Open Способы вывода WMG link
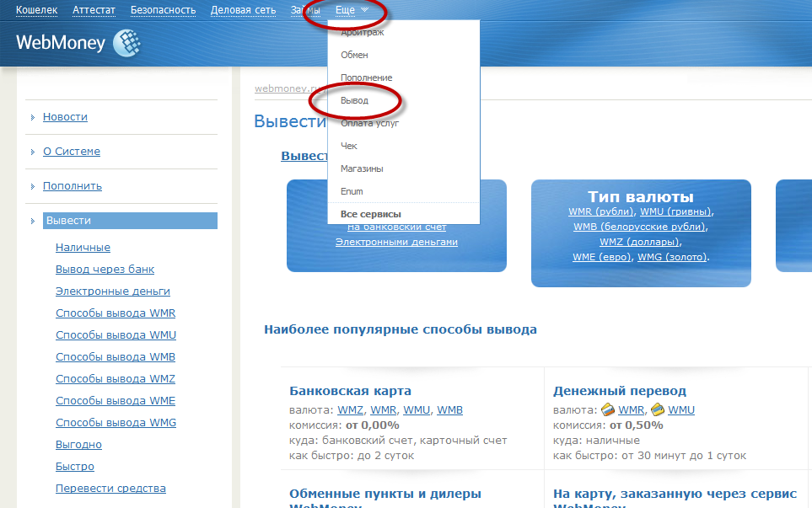The width and height of the screenshot is (812, 508). (116, 423)
